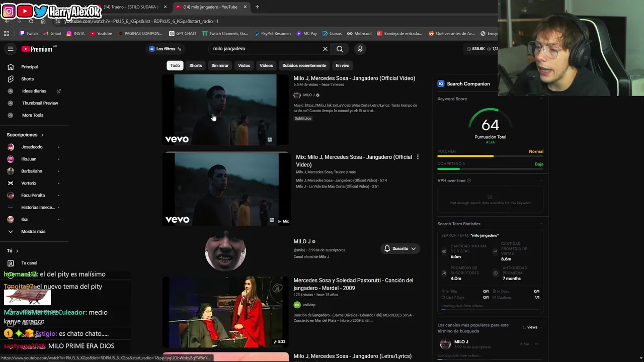Select 'Subidos recientemente' filter chip
Image resolution: width=644 pixels, height=362 pixels.
click(304, 65)
